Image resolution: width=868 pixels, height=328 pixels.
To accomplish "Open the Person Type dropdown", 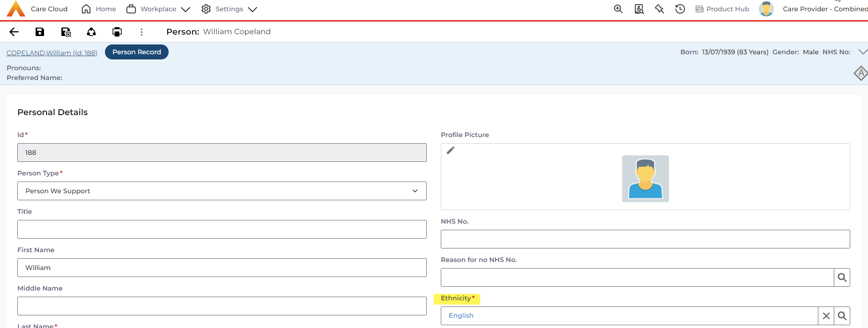I will click(222, 191).
